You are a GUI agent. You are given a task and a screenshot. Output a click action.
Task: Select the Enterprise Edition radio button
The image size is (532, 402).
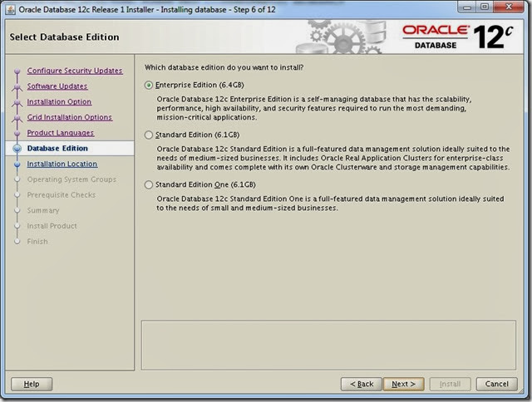[x=149, y=85]
